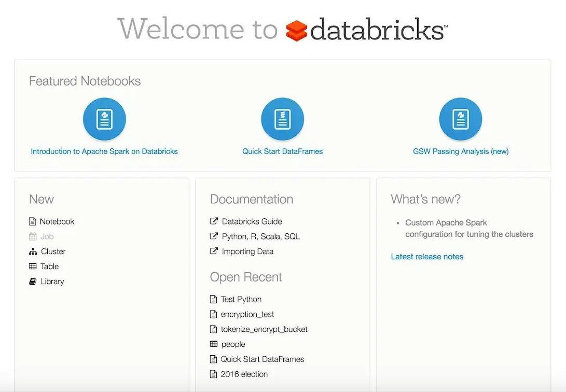Viewport: 566px width, 392px height.
Task: Click the external link icon beside Python, R, Scala, SQL
Action: (x=214, y=236)
